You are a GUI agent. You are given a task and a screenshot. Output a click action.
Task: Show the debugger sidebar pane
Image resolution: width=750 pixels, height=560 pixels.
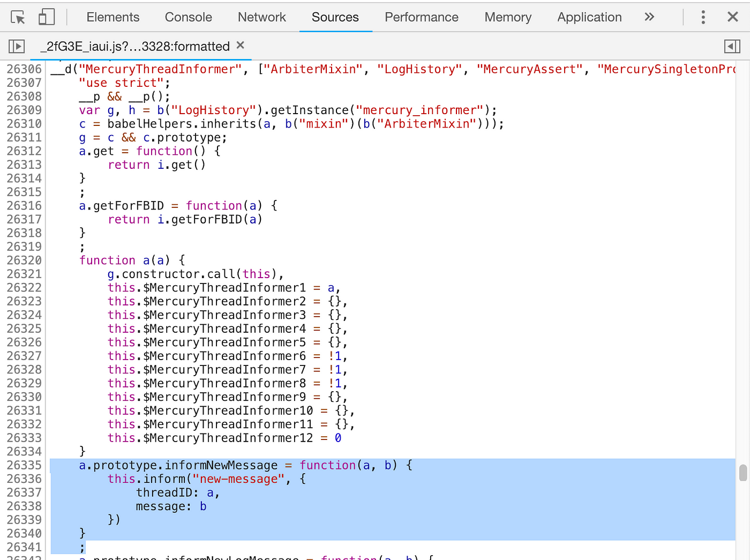[x=732, y=47]
